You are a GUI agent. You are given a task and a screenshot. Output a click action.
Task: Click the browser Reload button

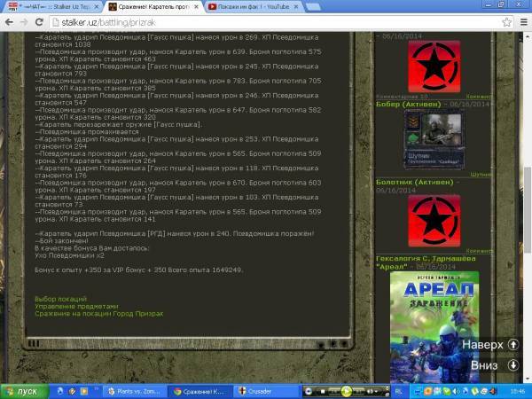41,21
